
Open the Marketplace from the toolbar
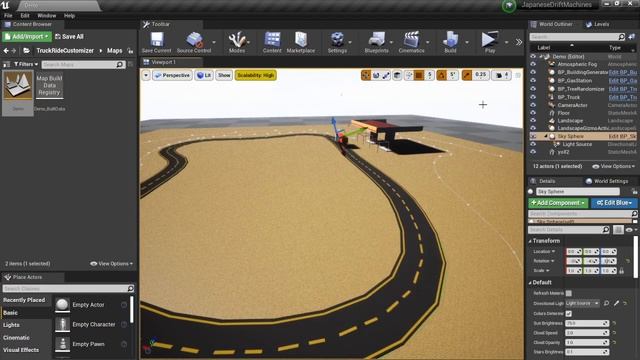tap(301, 42)
